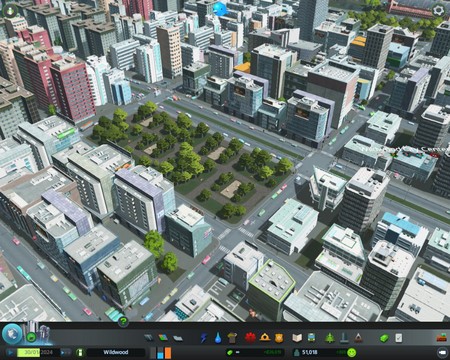
Task: Open the Police Department menu
Action: pyautogui.click(x=279, y=338)
